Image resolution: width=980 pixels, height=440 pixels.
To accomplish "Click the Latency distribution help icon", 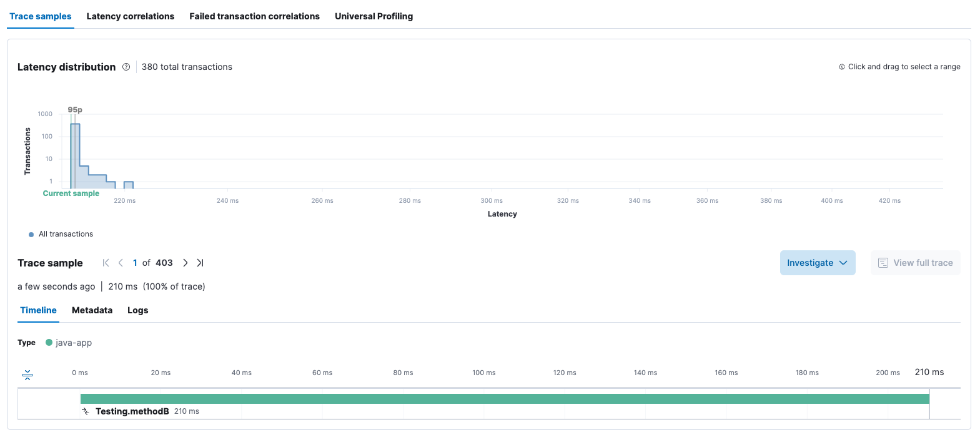I will (x=126, y=67).
